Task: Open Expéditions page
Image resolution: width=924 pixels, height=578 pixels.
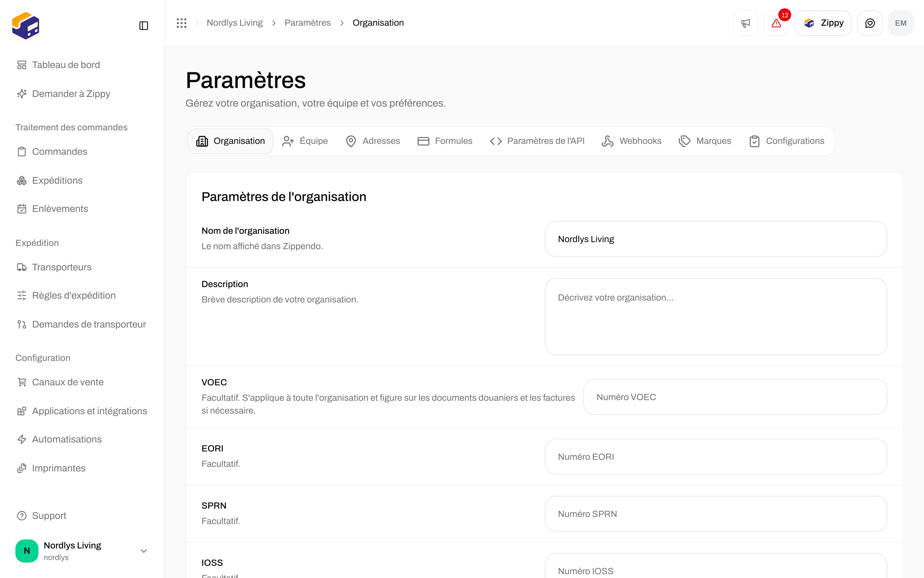Action: click(x=82, y=180)
